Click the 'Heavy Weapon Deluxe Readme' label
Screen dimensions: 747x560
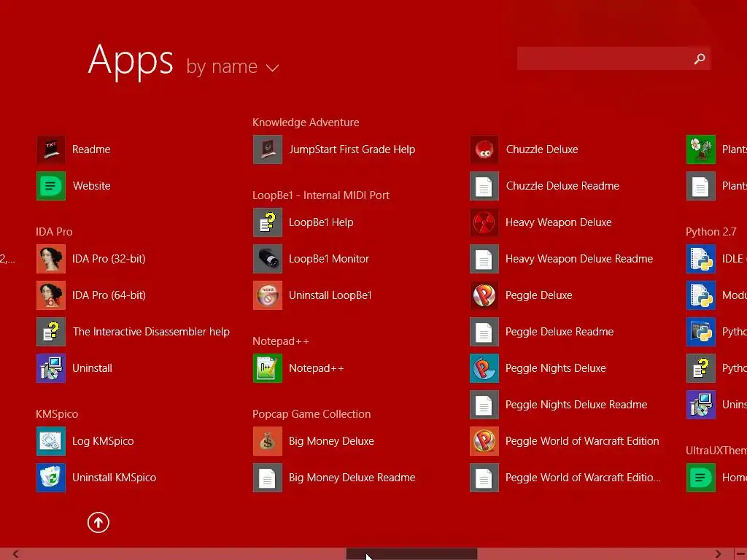pos(578,259)
